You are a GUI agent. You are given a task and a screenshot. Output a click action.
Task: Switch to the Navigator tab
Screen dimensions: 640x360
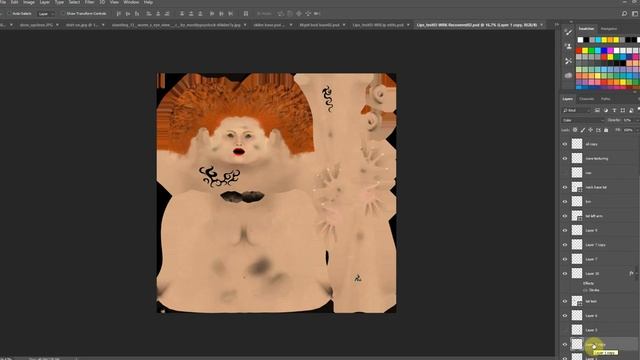point(609,29)
